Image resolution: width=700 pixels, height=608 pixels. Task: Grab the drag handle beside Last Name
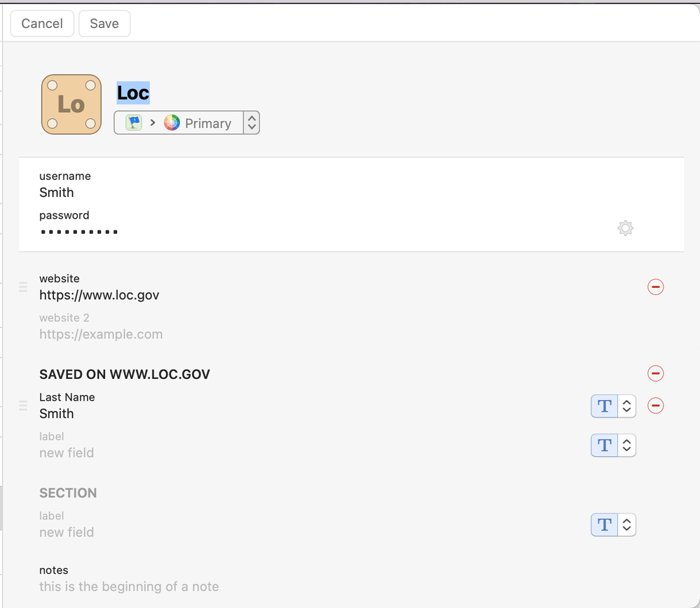(x=23, y=406)
